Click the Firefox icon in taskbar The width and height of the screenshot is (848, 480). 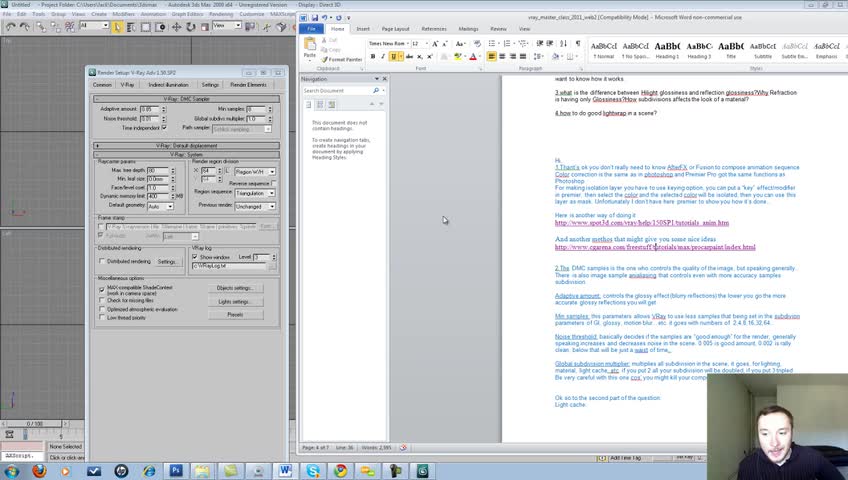(x=39, y=470)
